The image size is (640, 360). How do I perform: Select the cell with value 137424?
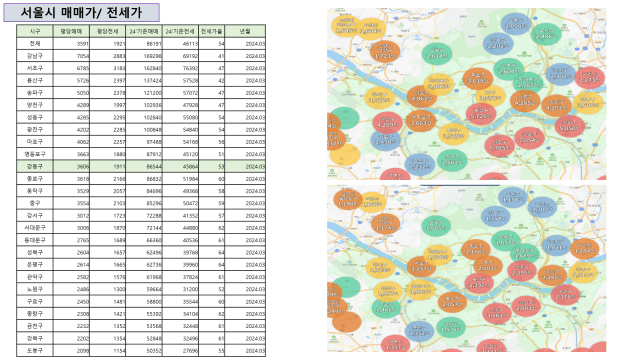click(144, 80)
